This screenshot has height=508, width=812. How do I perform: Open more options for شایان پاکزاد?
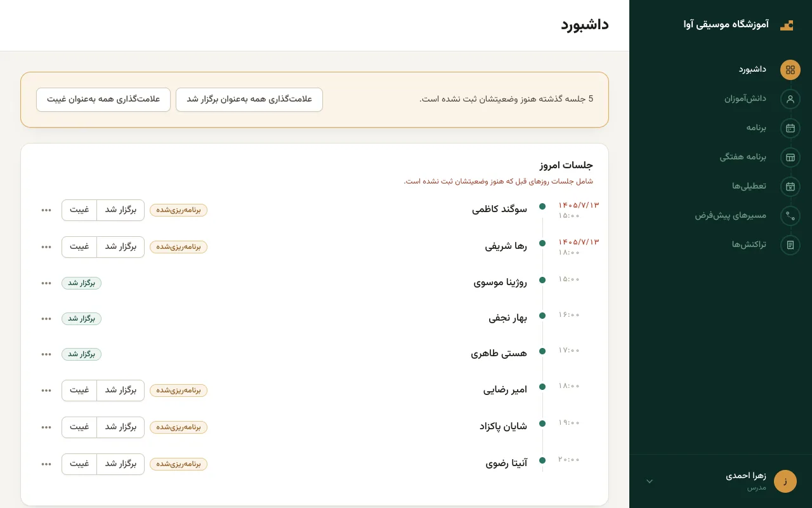point(46,427)
